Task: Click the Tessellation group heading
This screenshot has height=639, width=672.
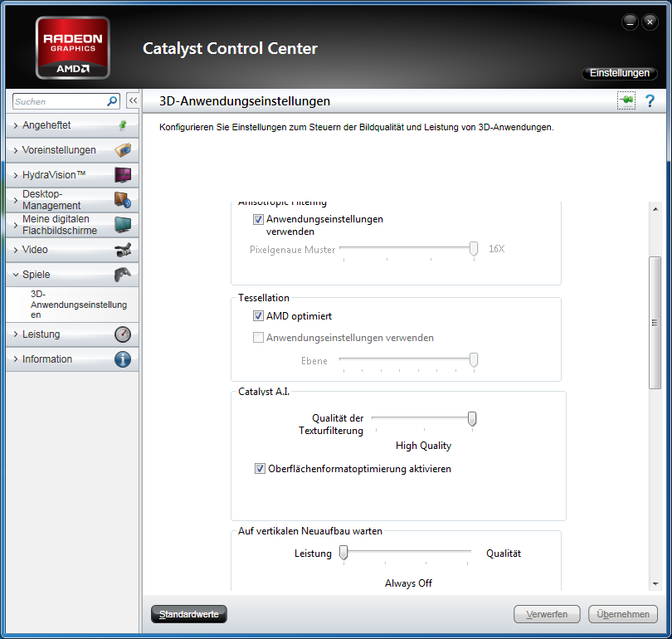Action: click(264, 298)
